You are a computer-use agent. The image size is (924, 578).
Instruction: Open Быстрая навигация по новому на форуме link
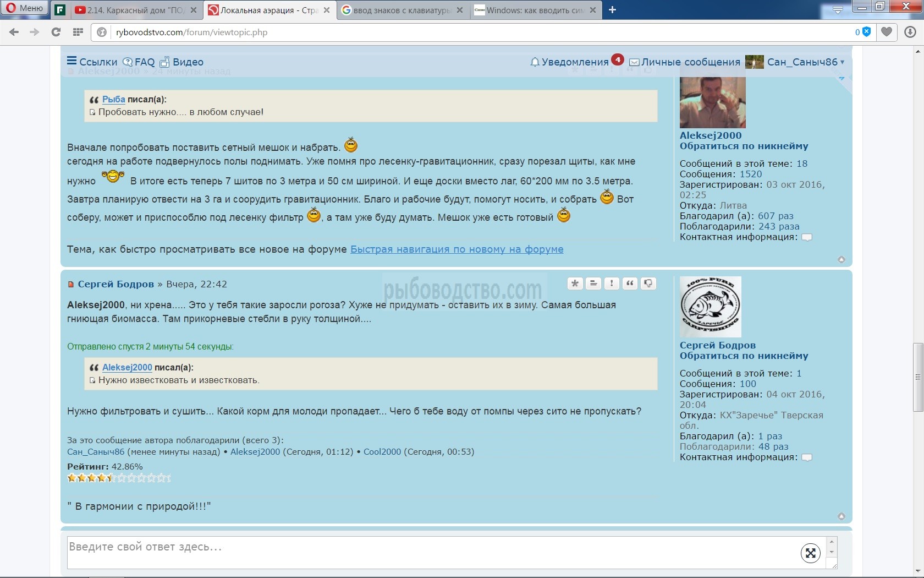pos(457,249)
